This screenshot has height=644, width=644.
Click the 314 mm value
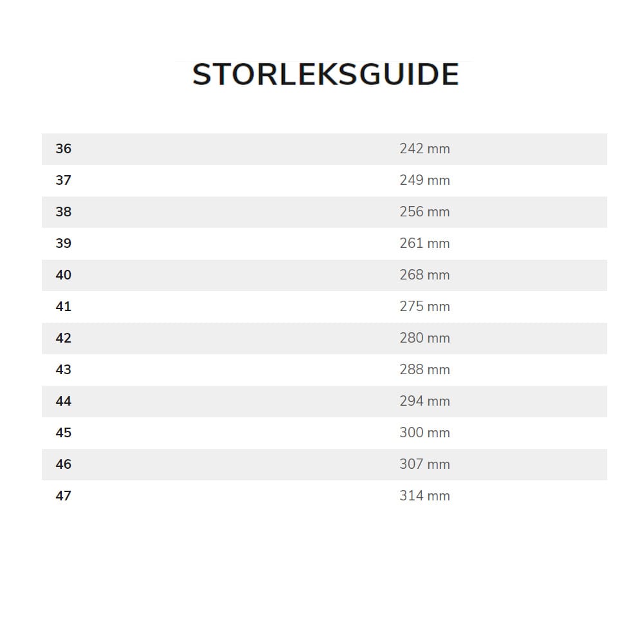(424, 496)
